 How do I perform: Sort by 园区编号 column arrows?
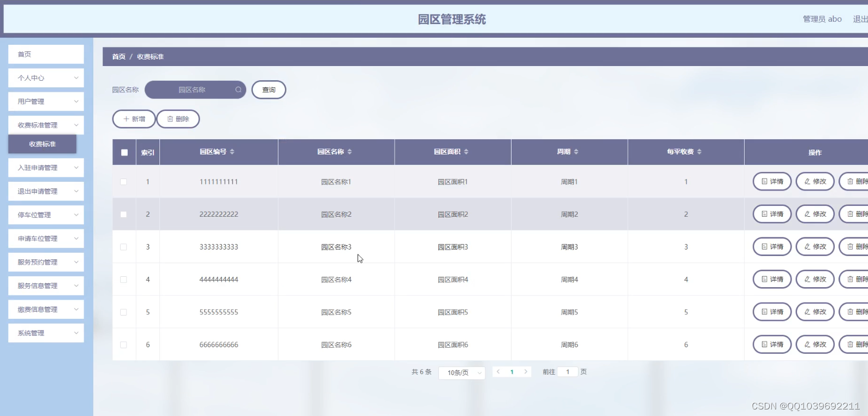232,152
